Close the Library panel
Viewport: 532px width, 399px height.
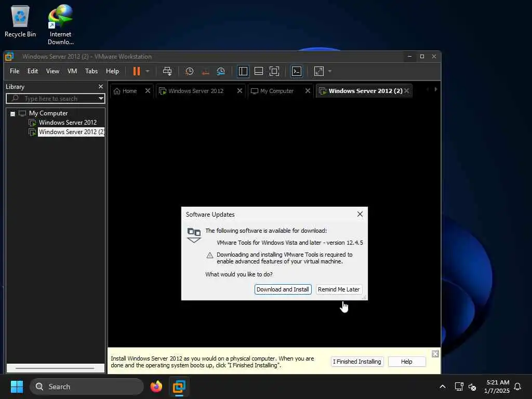[x=101, y=87]
